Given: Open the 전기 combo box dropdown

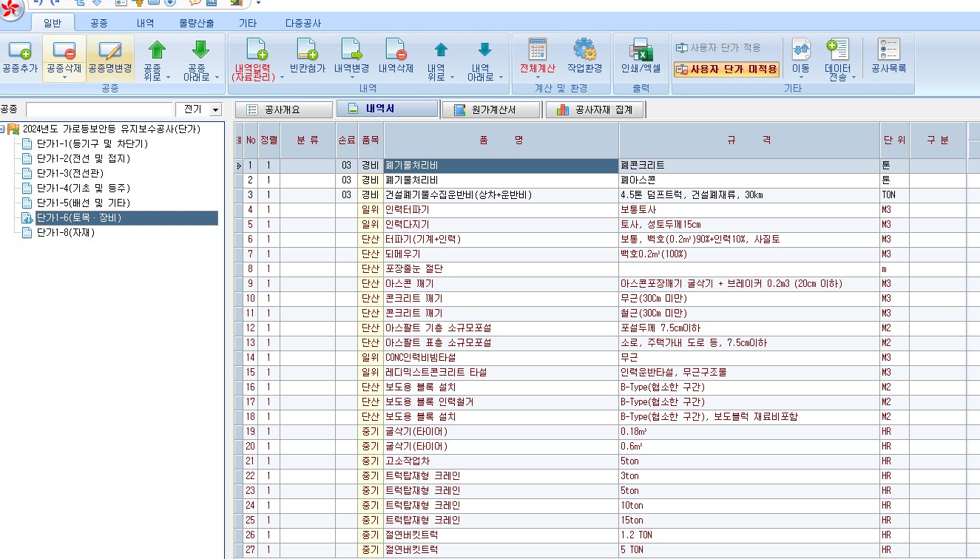Looking at the screenshot, I should tap(215, 109).
